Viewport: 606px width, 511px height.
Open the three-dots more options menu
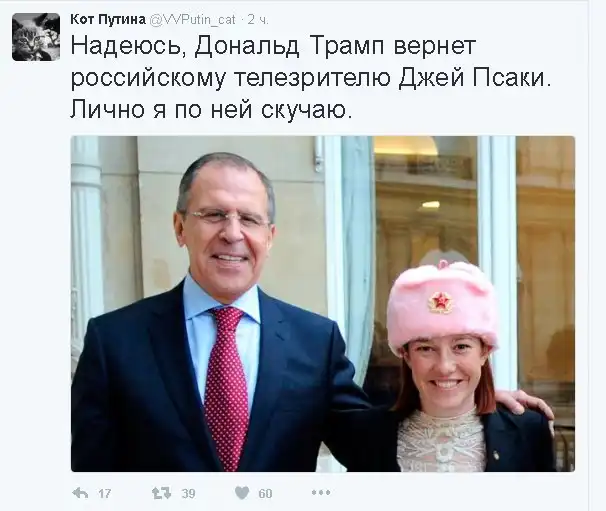pyautogui.click(x=321, y=493)
